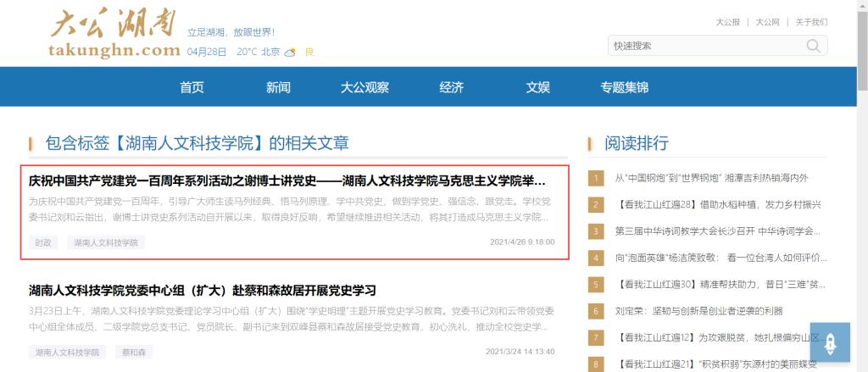Click the vertical page scrollbar
The image size is (868, 372).
pyautogui.click(x=862, y=51)
